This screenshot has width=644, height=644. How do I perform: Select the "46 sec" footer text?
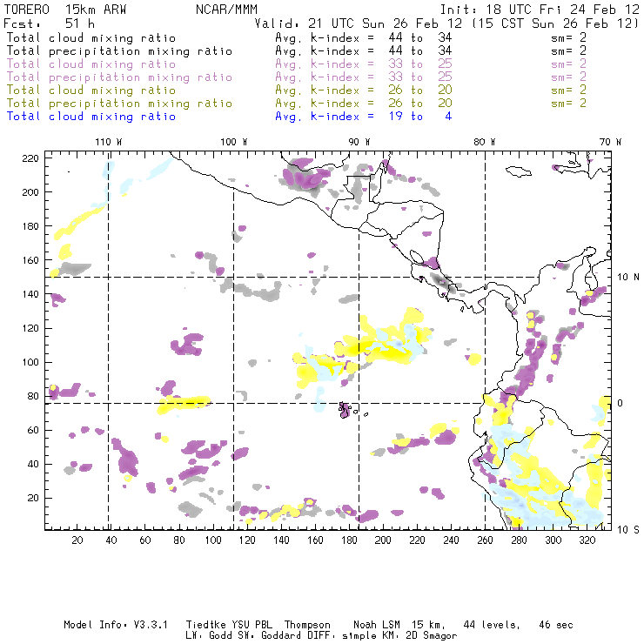[x=556, y=625]
